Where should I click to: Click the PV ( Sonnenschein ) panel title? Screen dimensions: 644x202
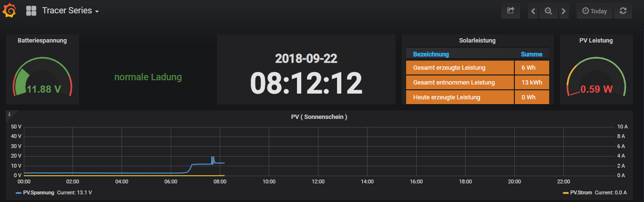pos(319,117)
